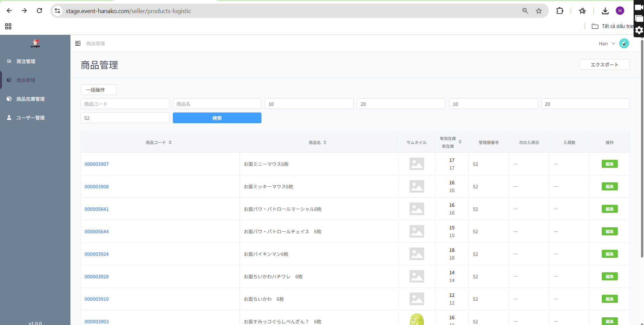Open ユーザー管理 in the sidebar
Image resolution: width=644 pixels, height=325 pixels.
point(31,118)
